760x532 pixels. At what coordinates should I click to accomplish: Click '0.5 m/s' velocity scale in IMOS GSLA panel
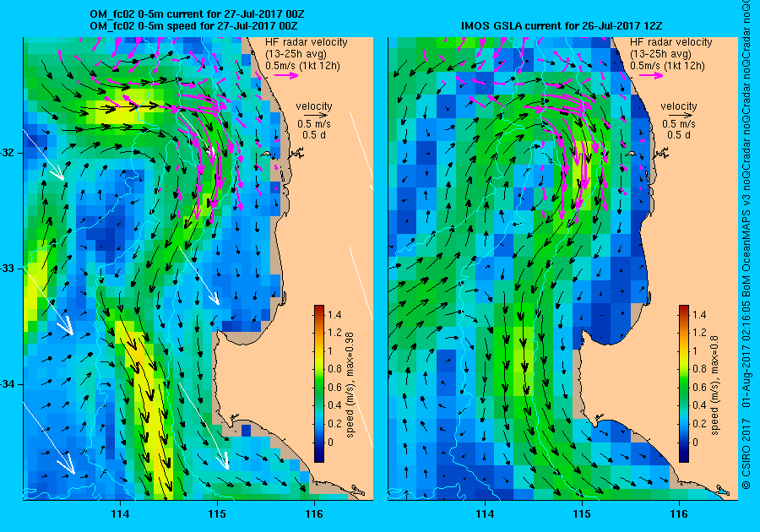coord(679,124)
